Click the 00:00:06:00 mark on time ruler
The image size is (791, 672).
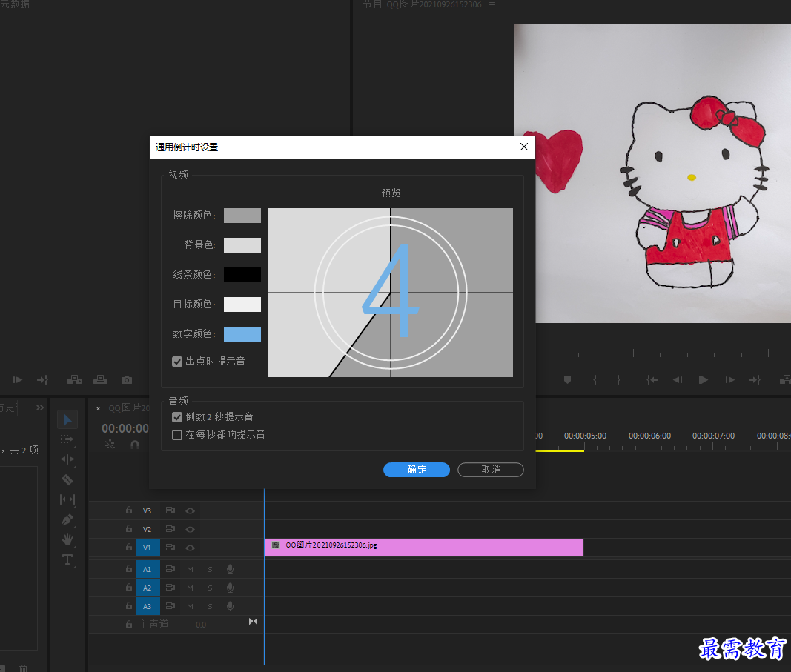click(x=649, y=436)
